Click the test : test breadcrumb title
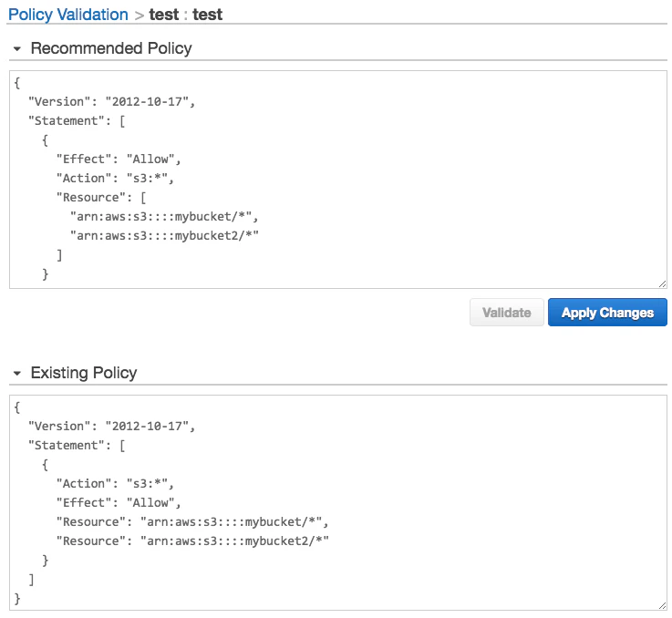This screenshot has width=672, height=618. (x=186, y=15)
